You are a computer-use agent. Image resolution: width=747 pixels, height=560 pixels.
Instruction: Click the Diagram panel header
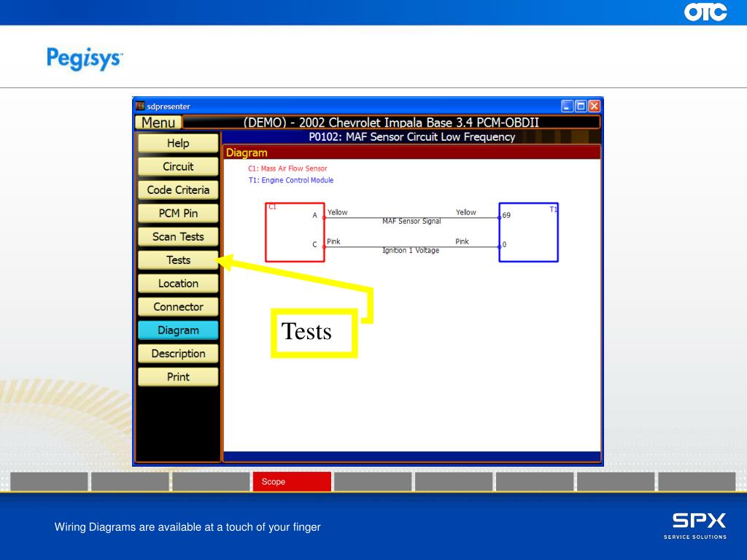412,153
